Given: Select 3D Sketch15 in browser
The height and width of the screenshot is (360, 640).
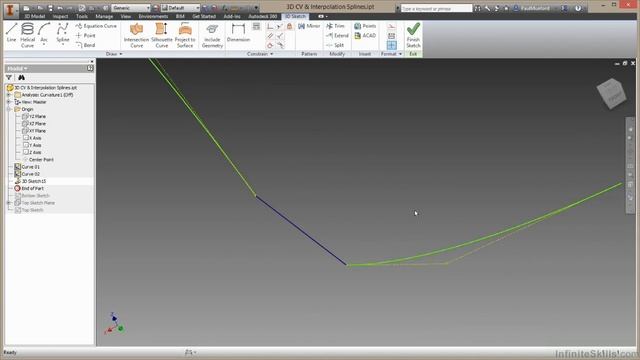Looking at the screenshot, I should point(30,181).
